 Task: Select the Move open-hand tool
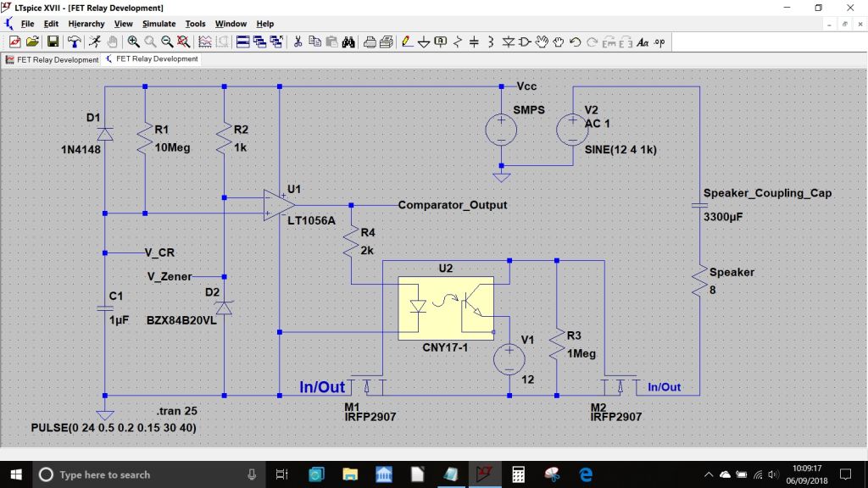click(542, 42)
